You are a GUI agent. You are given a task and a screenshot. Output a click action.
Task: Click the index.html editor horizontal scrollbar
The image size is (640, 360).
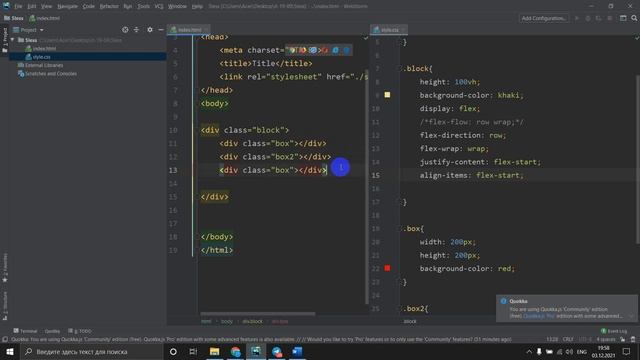[x=258, y=314]
